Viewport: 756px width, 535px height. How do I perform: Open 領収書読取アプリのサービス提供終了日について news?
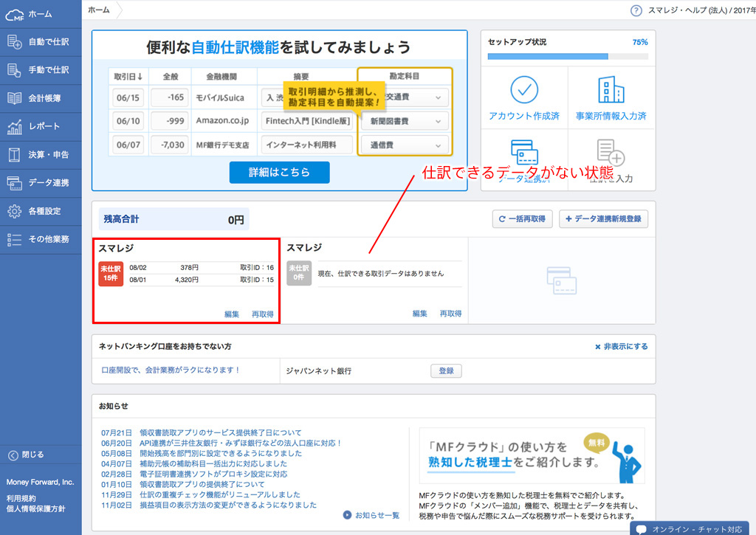coord(220,433)
